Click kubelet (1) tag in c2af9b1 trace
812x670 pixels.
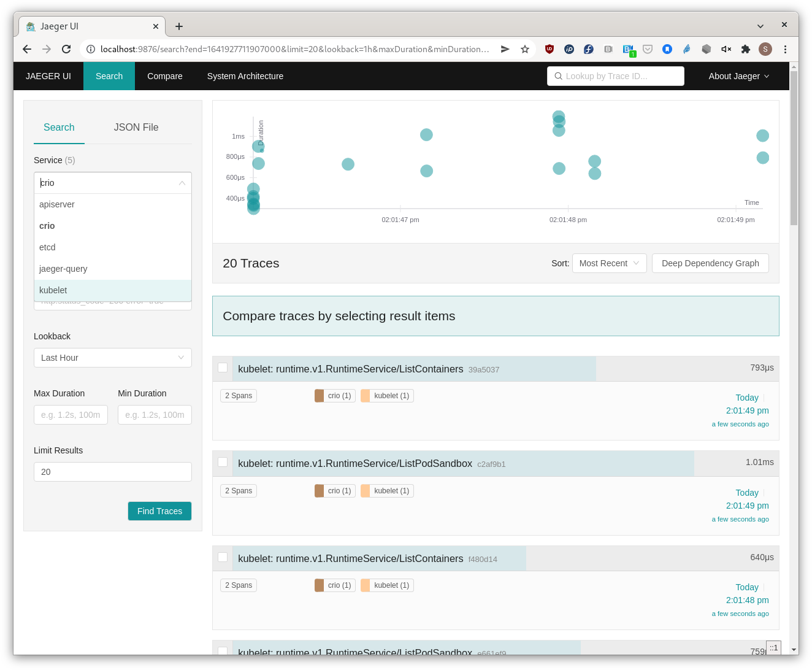387,491
